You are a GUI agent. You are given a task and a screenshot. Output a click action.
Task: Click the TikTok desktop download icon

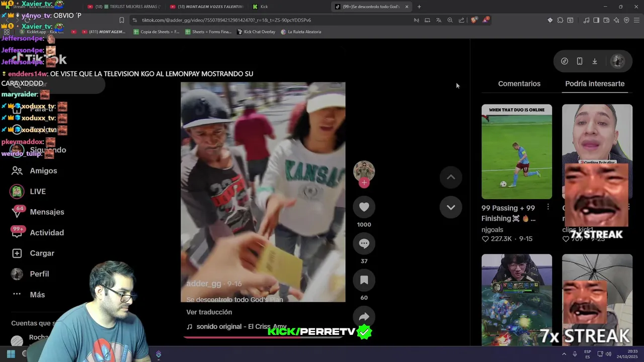[x=595, y=61]
